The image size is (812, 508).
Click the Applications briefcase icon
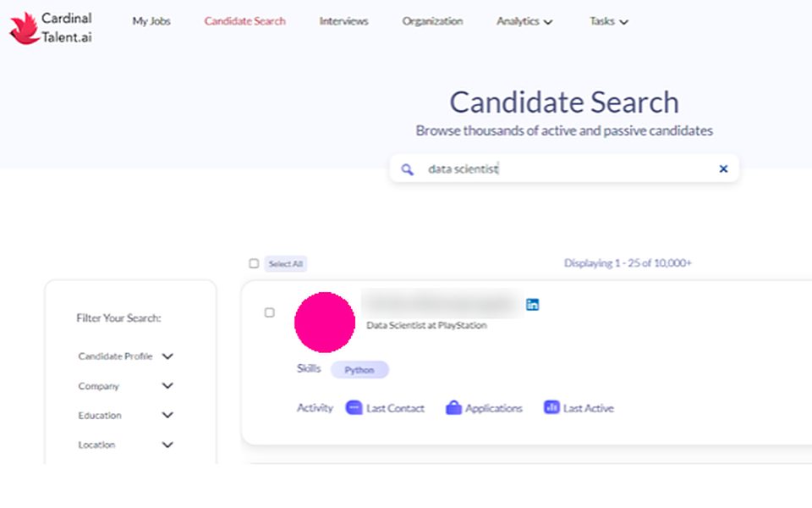click(x=453, y=408)
